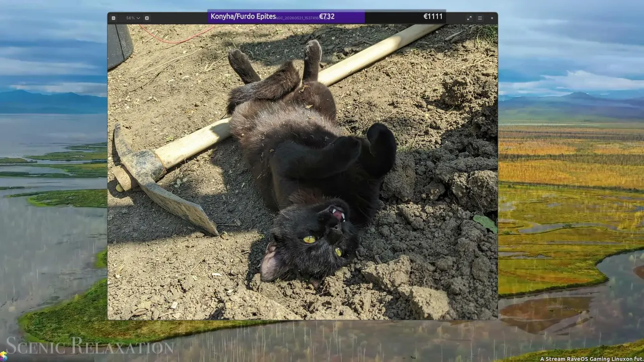The width and height of the screenshot is (644, 362).
Task: Open the 56% zoom level dropdown
Action: click(x=133, y=18)
